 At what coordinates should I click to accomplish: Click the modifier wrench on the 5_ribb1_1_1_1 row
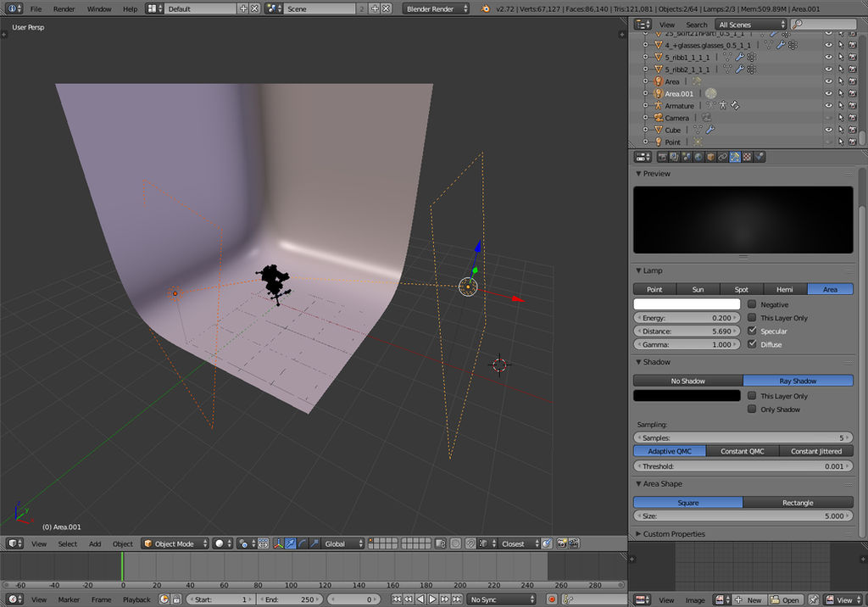click(739, 57)
